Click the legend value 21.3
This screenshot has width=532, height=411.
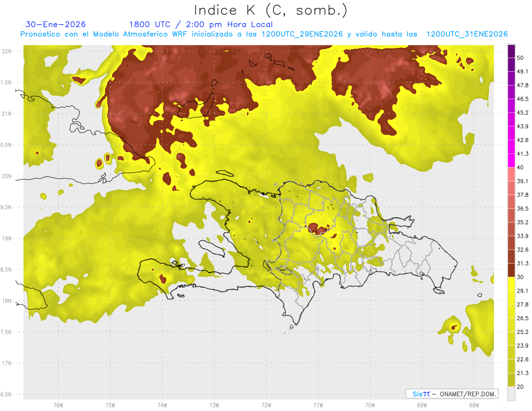click(x=523, y=373)
